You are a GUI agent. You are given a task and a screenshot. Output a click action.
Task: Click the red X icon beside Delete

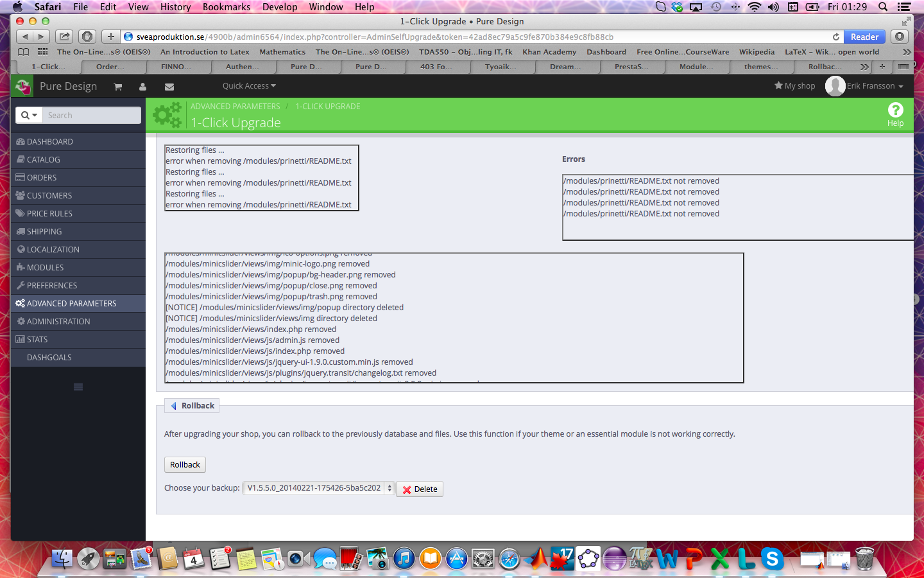tap(407, 489)
